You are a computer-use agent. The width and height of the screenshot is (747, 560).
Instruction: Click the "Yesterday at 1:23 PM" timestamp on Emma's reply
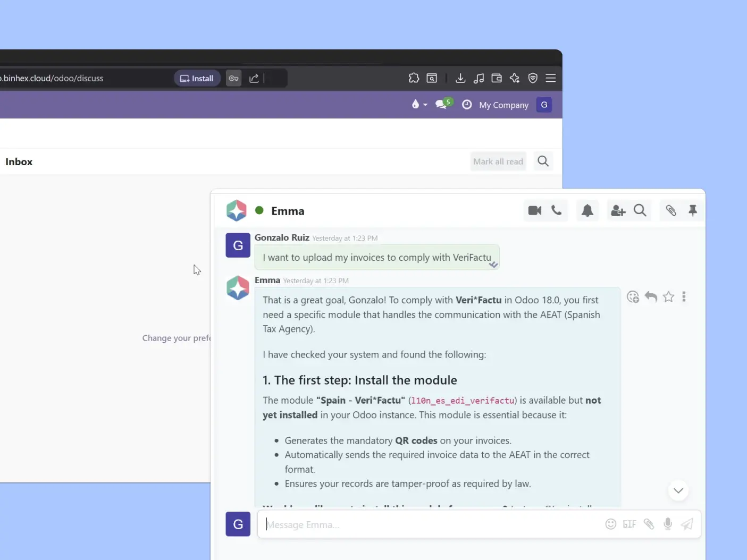coord(316,281)
